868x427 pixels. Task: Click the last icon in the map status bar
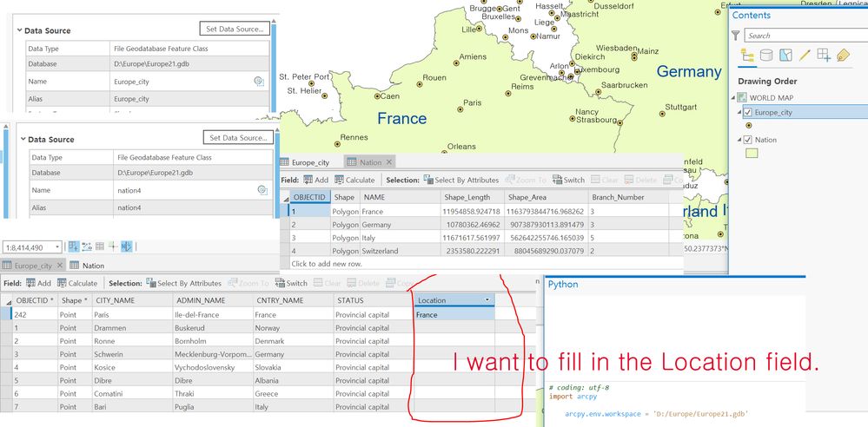click(127, 246)
